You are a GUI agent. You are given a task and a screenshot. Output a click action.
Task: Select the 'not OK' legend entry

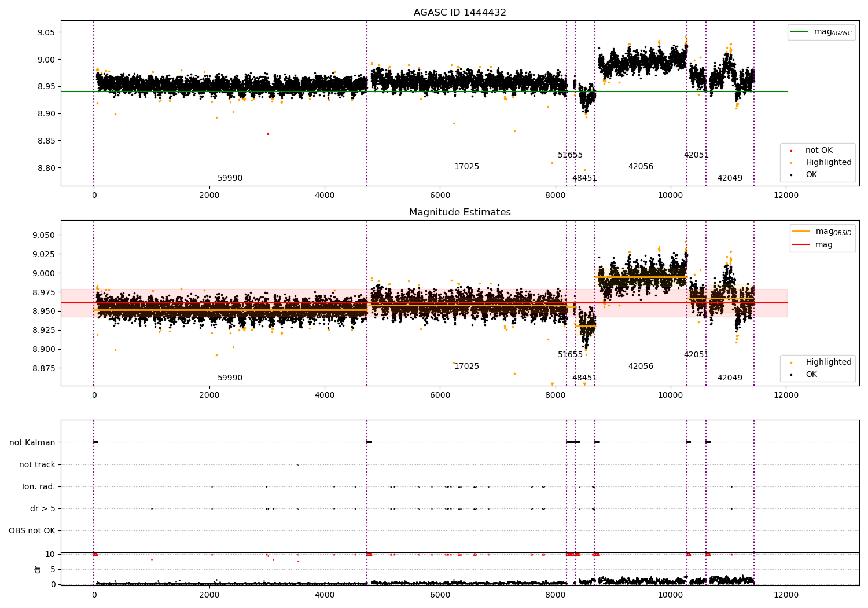[x=819, y=151]
